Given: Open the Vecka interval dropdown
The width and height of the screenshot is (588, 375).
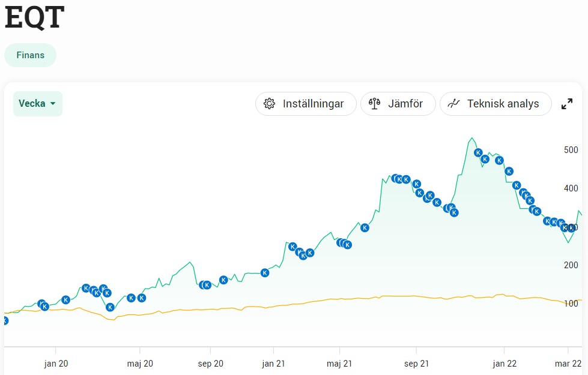Looking at the screenshot, I should (x=38, y=104).
